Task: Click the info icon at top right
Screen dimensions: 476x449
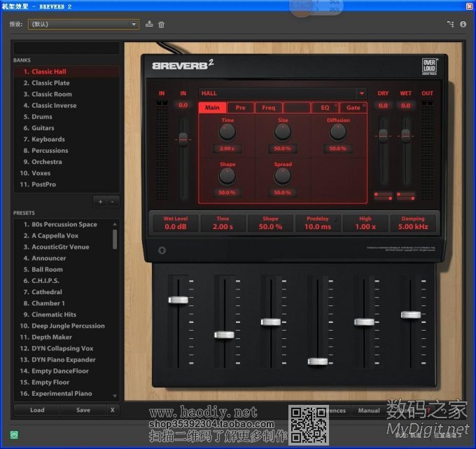Action: tap(463, 24)
